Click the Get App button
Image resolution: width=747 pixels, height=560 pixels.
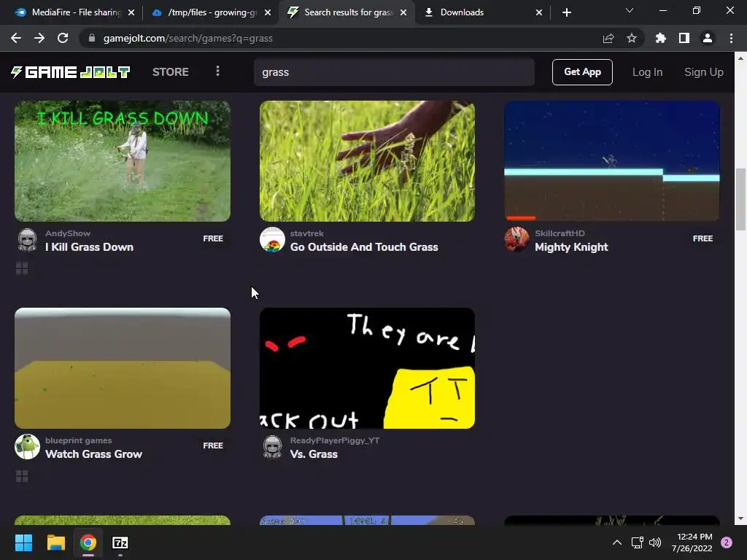pos(582,72)
